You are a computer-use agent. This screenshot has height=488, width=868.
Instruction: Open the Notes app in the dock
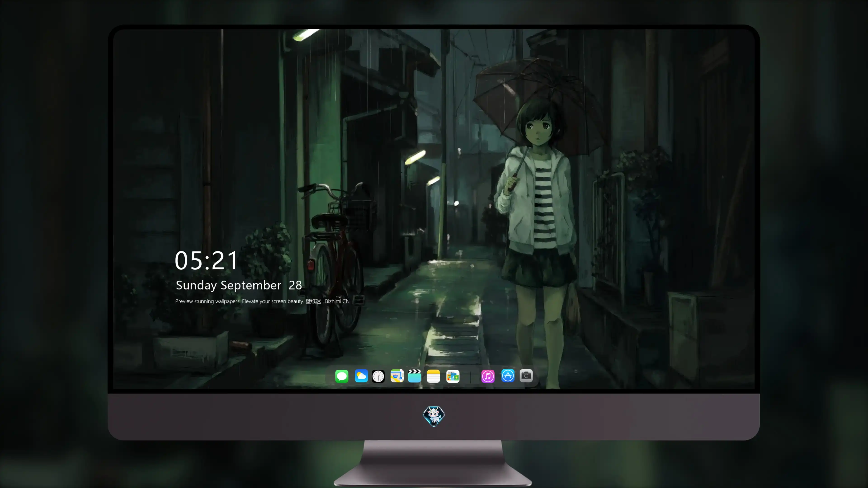(x=433, y=376)
